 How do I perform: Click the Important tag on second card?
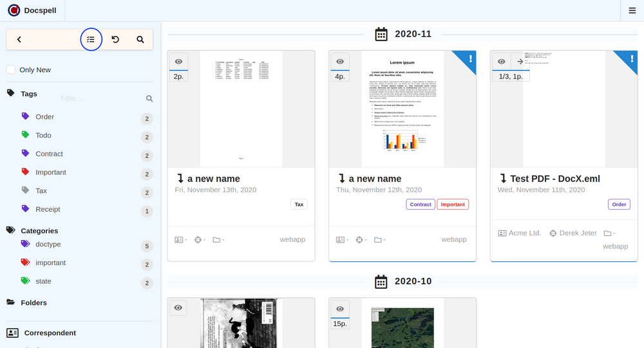click(x=452, y=205)
